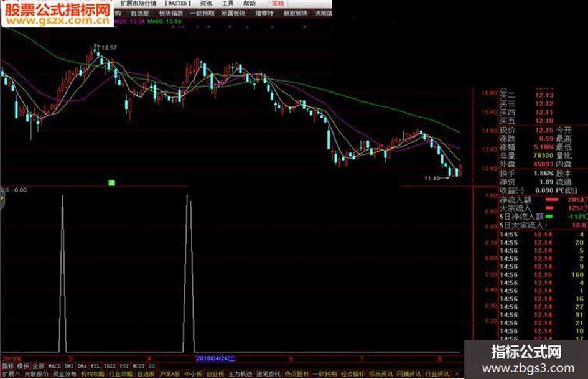Viewport: 588px width, 379px height.
Task: Open the 扩展市场行情 menu
Action: [138, 3]
